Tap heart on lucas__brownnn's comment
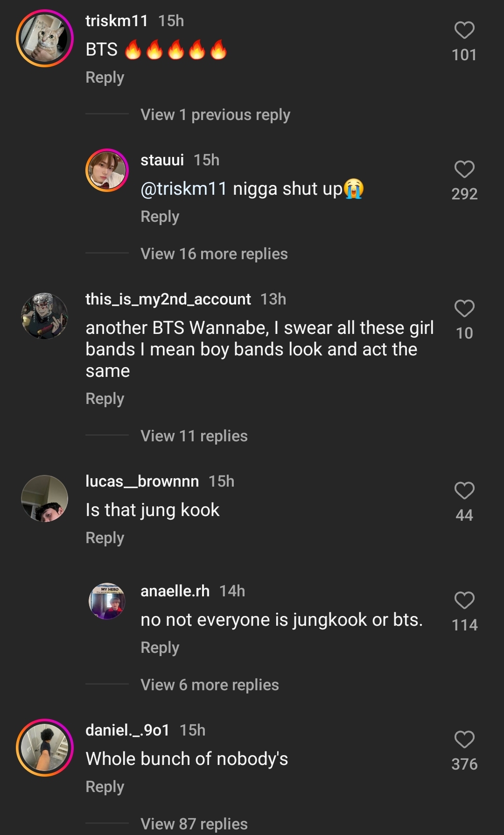The height and width of the screenshot is (835, 504). click(x=464, y=491)
